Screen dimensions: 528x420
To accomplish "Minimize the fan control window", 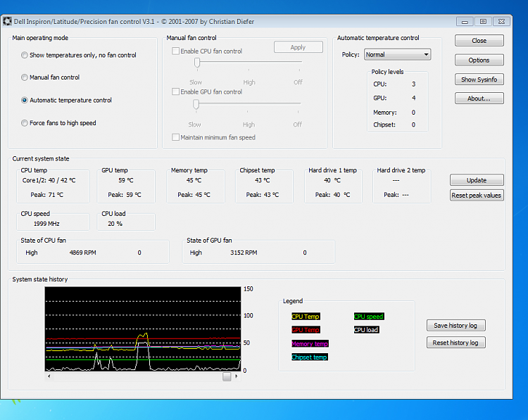I will (x=465, y=22).
